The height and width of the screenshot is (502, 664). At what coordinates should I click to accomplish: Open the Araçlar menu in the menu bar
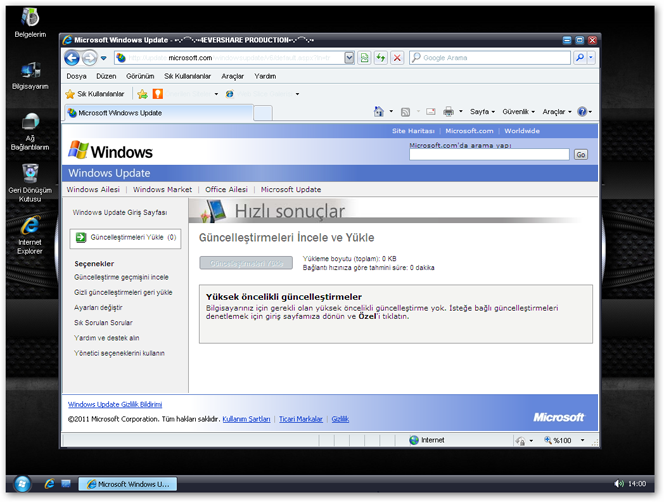(232, 76)
